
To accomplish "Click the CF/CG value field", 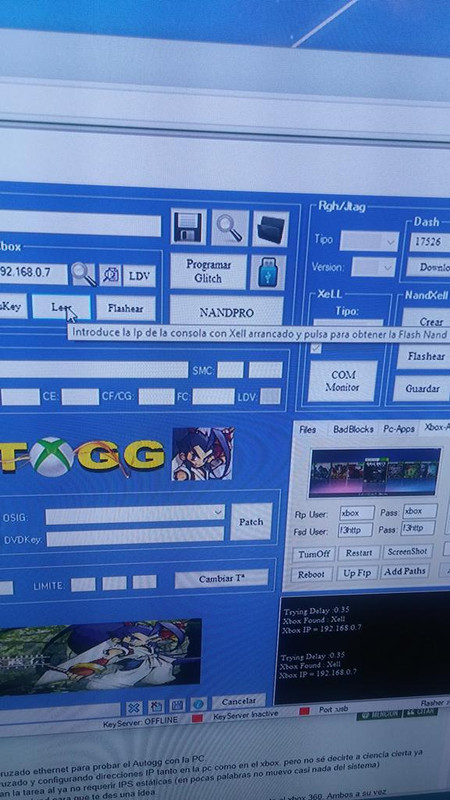I will point(156,396).
